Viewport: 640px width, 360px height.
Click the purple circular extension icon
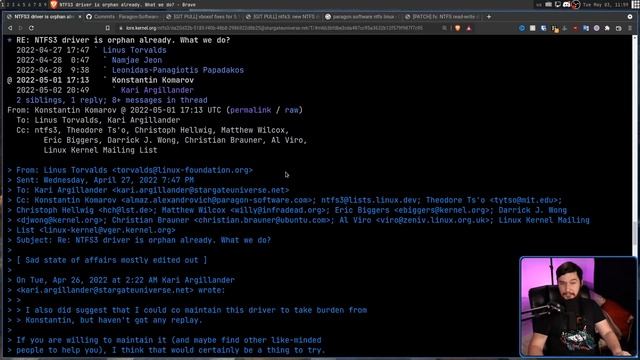pyautogui.click(x=596, y=28)
